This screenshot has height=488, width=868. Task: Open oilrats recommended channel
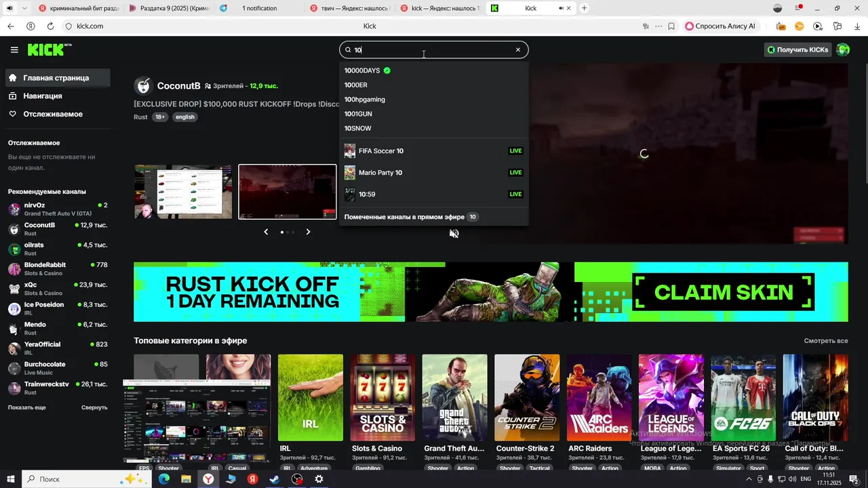click(x=58, y=249)
